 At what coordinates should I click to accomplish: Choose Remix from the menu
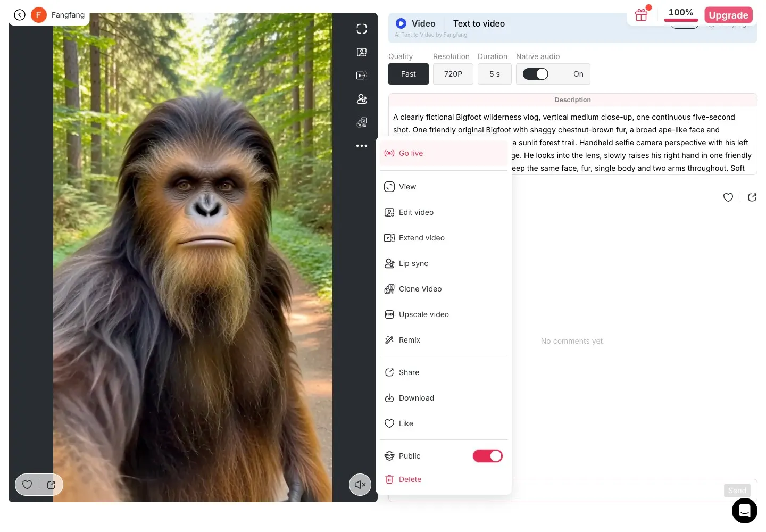444,340
